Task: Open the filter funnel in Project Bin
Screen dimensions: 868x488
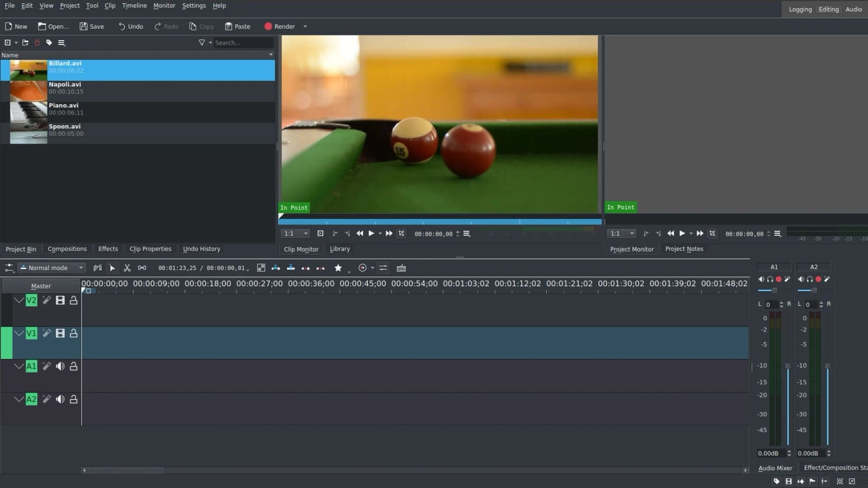Action: (x=202, y=42)
